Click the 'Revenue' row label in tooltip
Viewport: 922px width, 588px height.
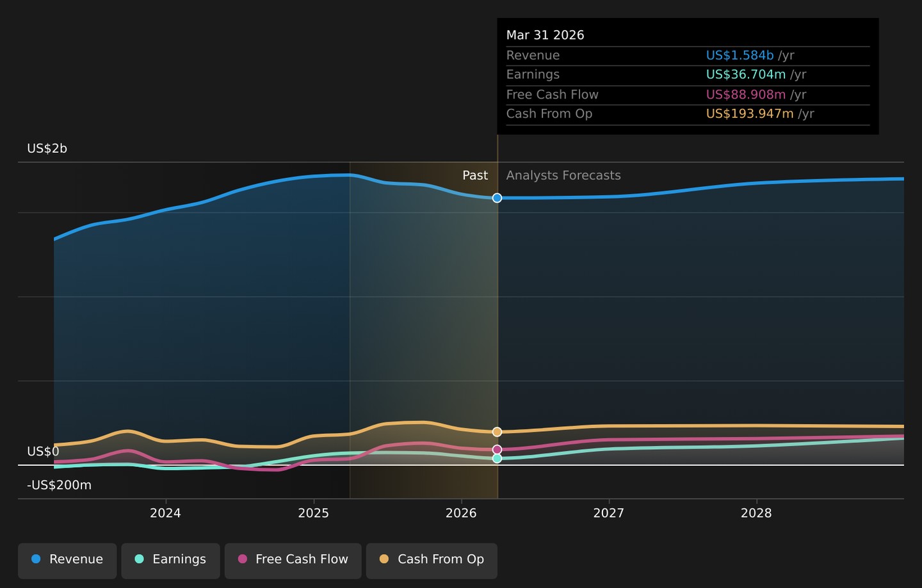click(x=533, y=56)
